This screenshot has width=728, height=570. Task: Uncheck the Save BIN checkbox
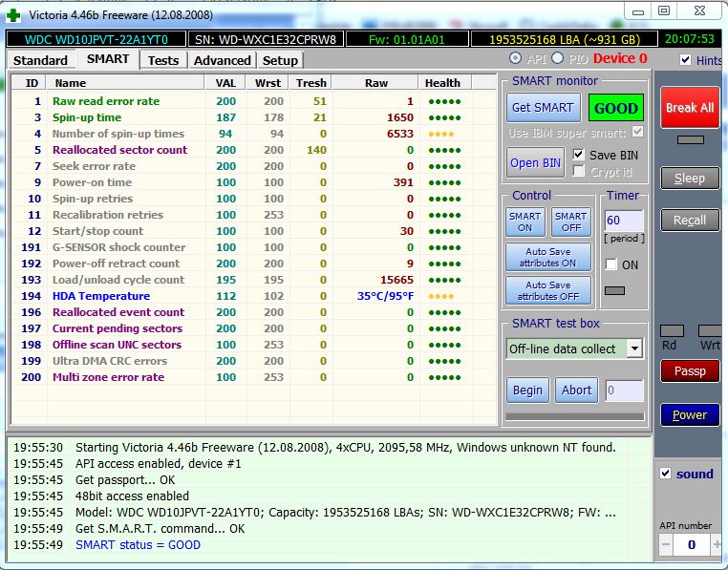pyautogui.click(x=578, y=155)
